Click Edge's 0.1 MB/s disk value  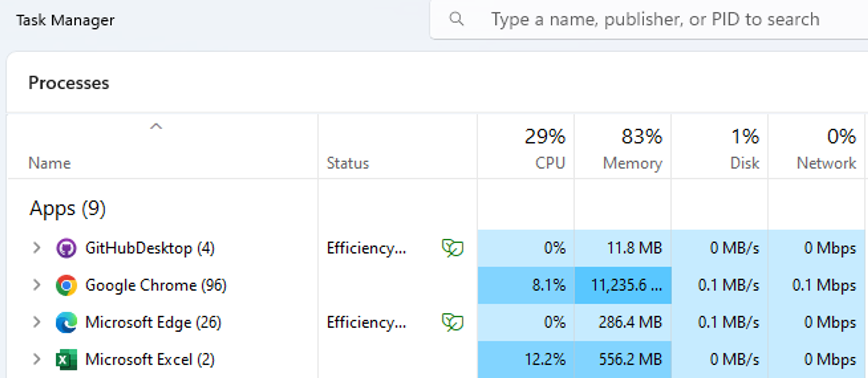(728, 323)
